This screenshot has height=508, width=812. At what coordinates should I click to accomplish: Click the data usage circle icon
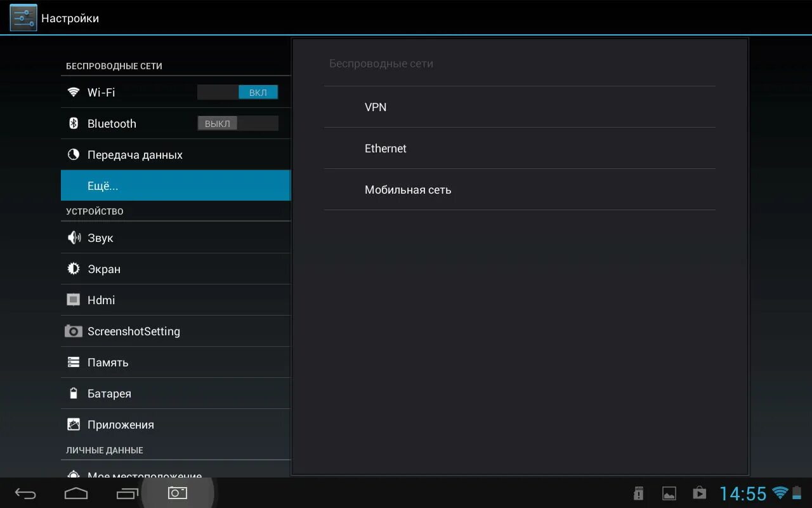tap(74, 154)
